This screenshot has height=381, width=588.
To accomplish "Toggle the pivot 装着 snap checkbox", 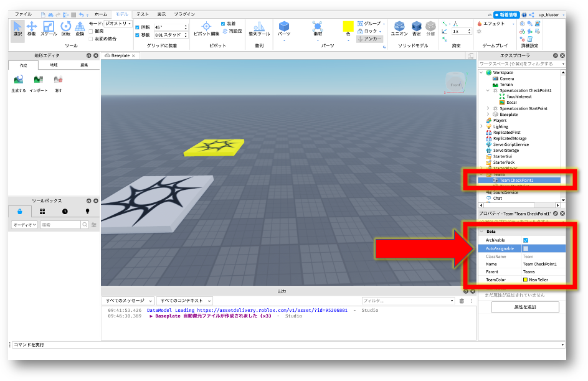I will tap(223, 24).
